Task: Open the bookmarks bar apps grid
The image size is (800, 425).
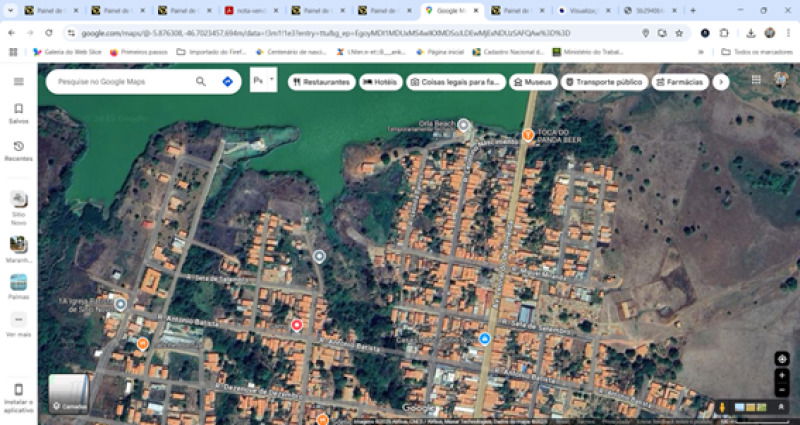Action: [13, 52]
